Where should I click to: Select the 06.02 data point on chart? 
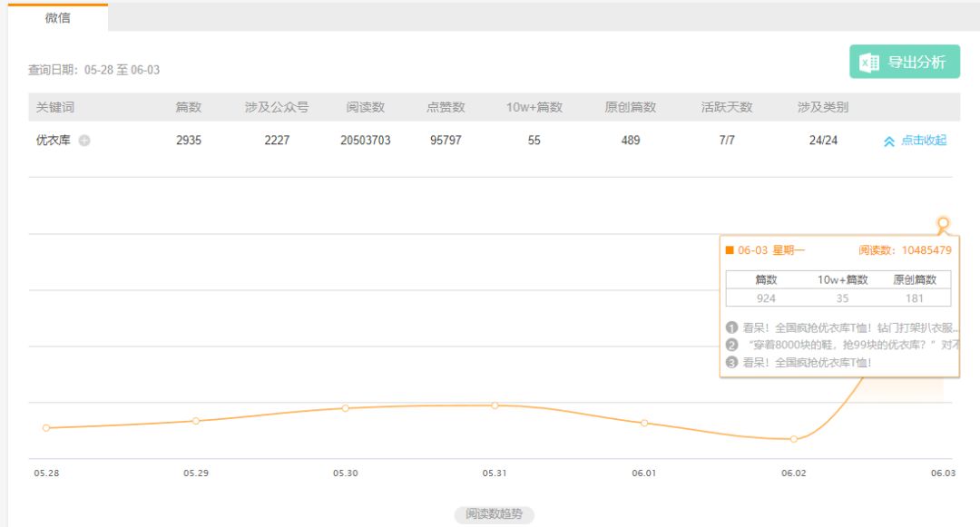[x=794, y=439]
